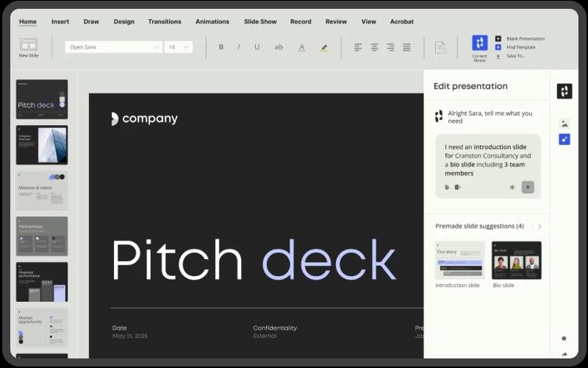The width and height of the screenshot is (588, 368).
Task: Click the Premade slide suggestions (4) label
Action: pos(480,226)
